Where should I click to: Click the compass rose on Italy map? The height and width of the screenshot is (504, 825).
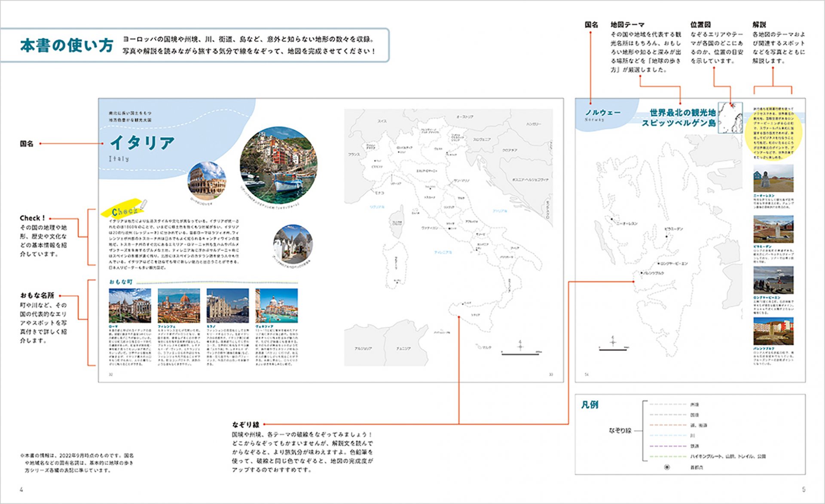tap(520, 346)
